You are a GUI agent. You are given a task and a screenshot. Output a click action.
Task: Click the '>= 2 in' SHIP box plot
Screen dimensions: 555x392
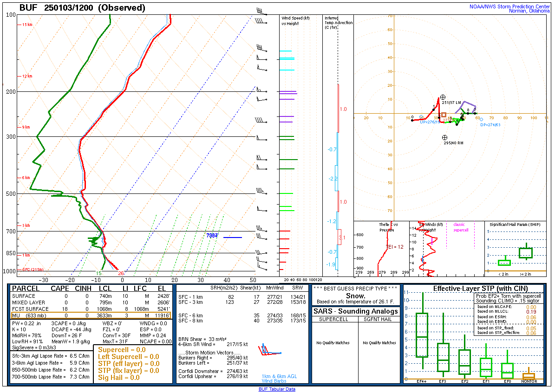coord(525,253)
